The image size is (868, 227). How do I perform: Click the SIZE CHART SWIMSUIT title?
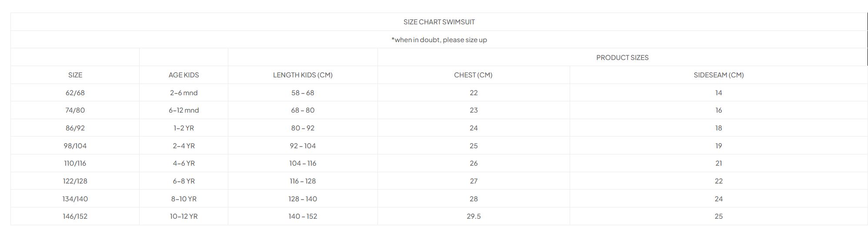click(439, 22)
